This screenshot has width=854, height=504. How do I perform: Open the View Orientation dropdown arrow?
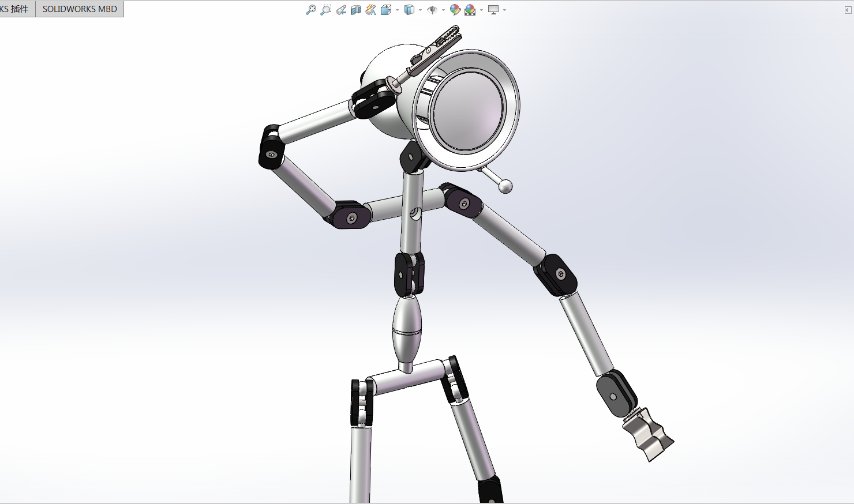(x=397, y=10)
